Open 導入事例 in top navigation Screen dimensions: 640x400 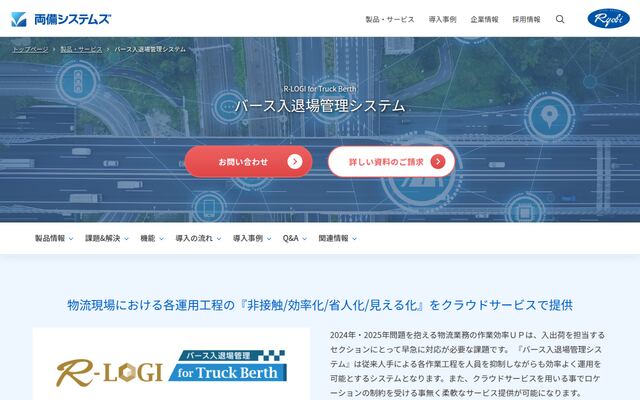coord(442,19)
